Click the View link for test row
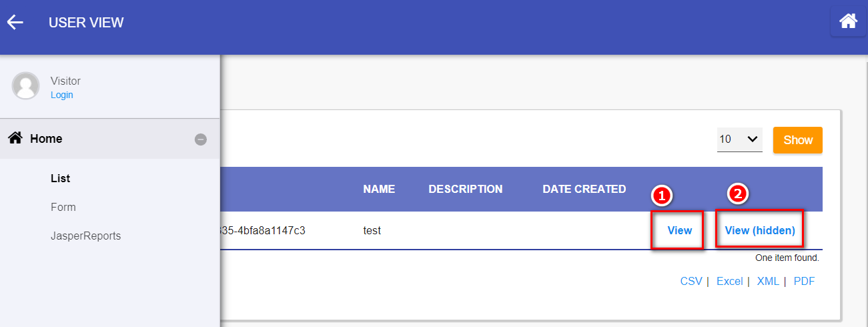Screen dimensions: 868x327 tap(679, 230)
